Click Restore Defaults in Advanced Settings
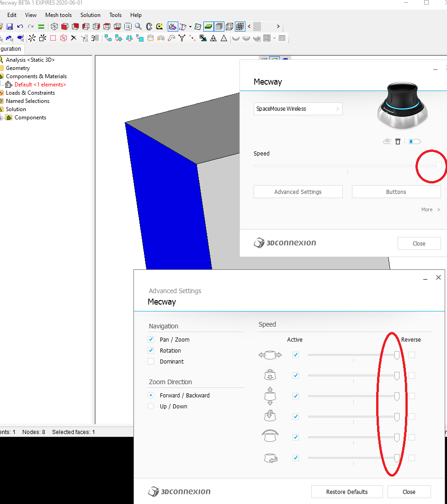 pos(347,492)
